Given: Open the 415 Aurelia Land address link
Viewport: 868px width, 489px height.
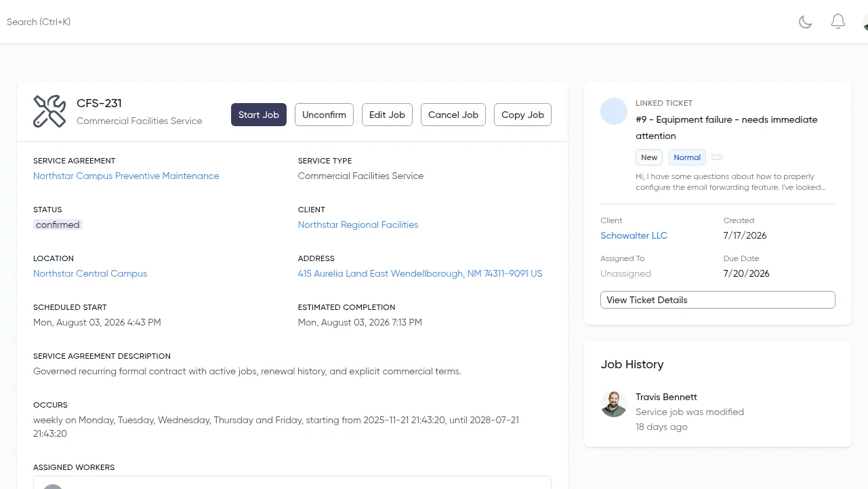Looking at the screenshot, I should [420, 273].
